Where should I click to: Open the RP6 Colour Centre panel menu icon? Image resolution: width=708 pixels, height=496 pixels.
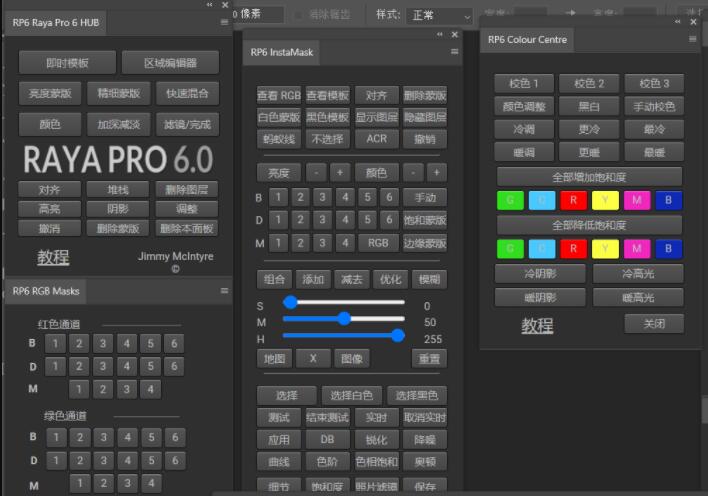pyautogui.click(x=692, y=40)
